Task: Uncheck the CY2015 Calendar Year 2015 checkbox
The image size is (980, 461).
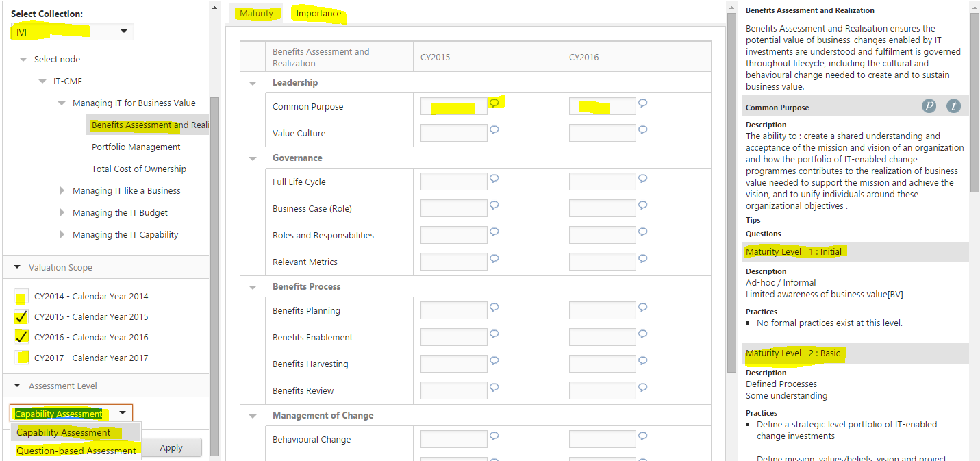Action: tap(21, 317)
